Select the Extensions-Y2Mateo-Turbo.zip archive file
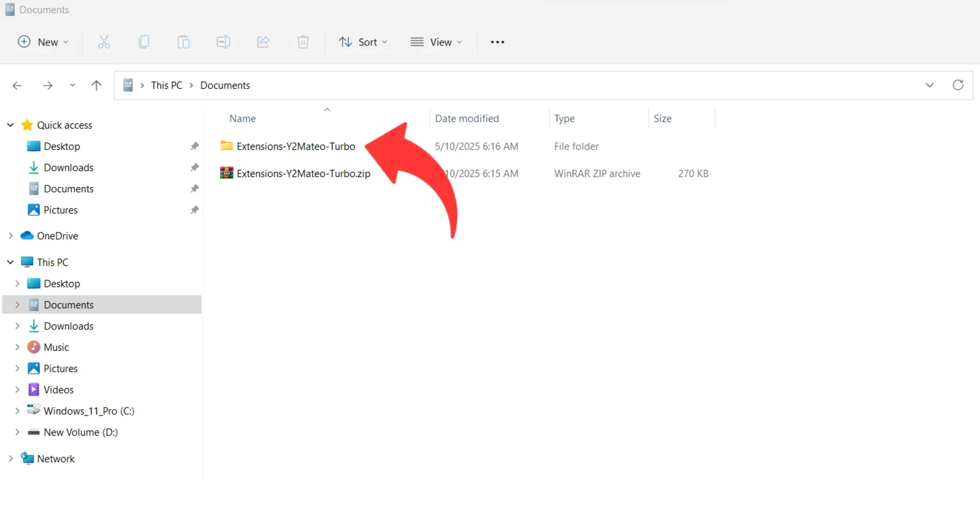980x521 pixels. 303,174
